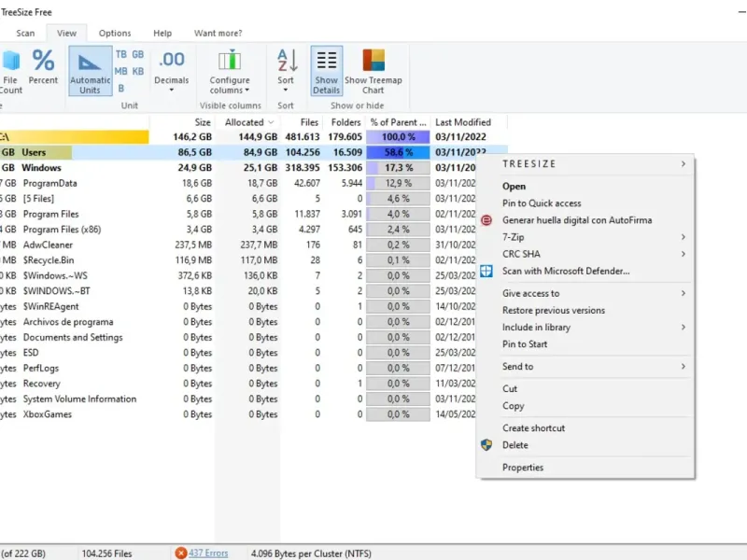This screenshot has width=747, height=560.
Task: Set the unit to GB
Action: pos(137,54)
